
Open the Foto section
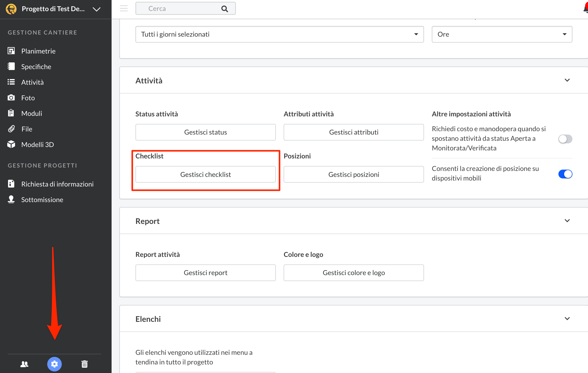tap(28, 98)
